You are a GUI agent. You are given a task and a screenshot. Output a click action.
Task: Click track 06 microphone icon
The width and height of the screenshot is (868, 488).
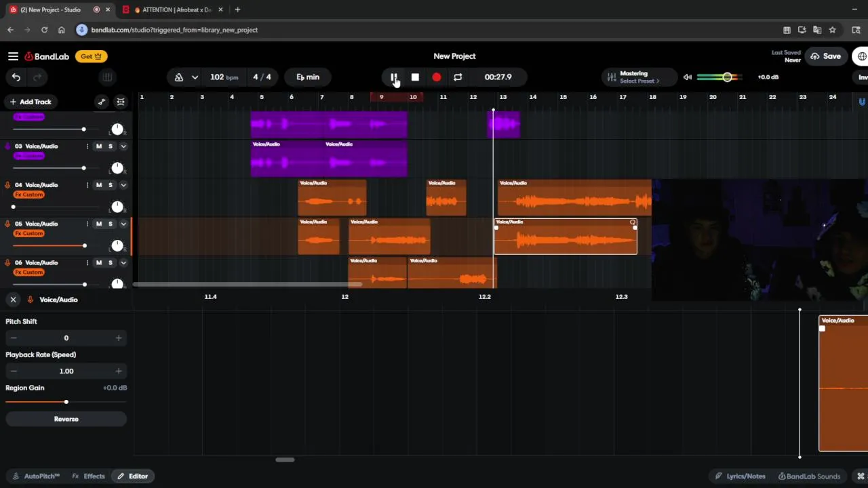[x=7, y=262]
